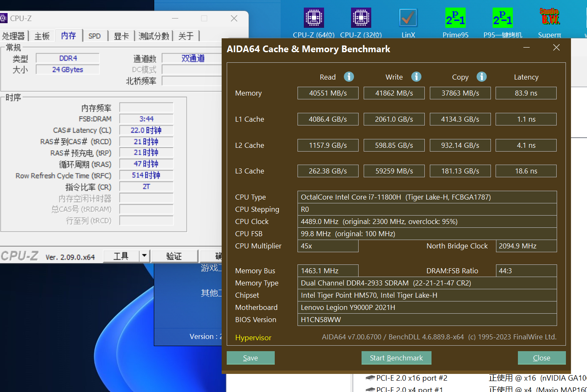Launch the Prime95 desktop icon
The width and height of the screenshot is (587, 392).
point(456,23)
